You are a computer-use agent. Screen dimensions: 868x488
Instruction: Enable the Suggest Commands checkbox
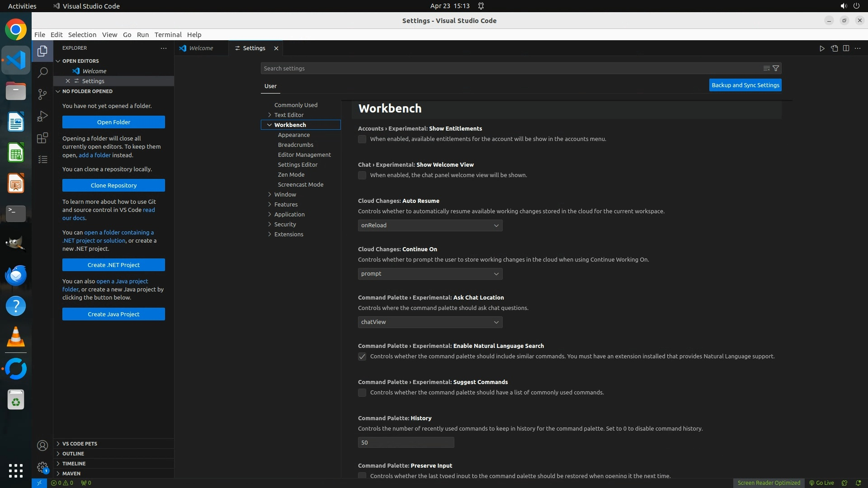pos(362,393)
